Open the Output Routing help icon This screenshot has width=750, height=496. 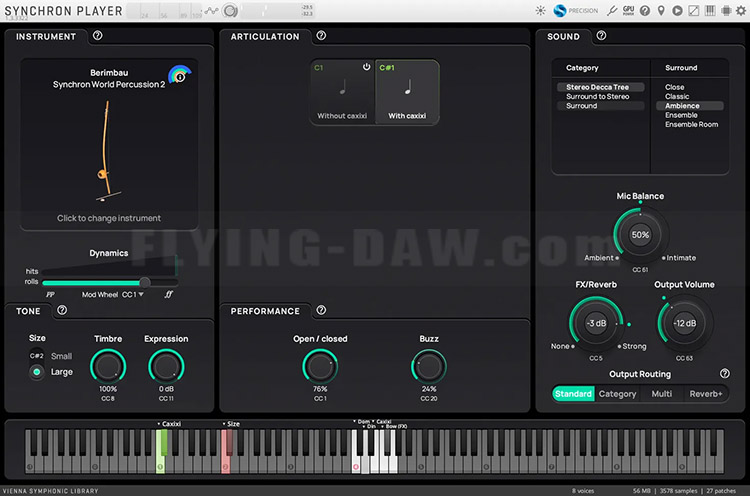coord(725,373)
